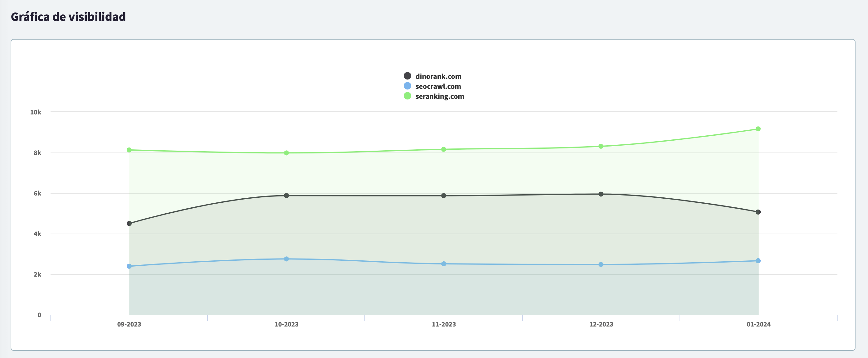This screenshot has height=358, width=868.
Task: Click dinorank.com data point at 12-2023
Action: (601, 194)
